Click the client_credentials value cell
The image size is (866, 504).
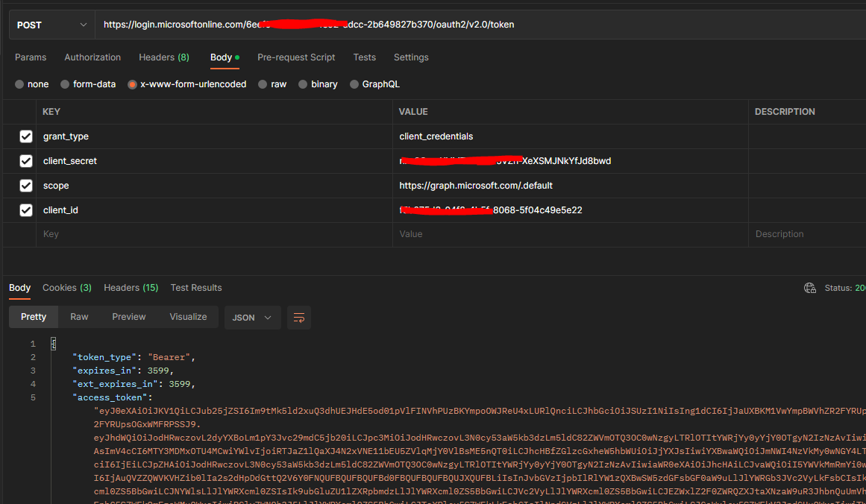[x=571, y=136]
